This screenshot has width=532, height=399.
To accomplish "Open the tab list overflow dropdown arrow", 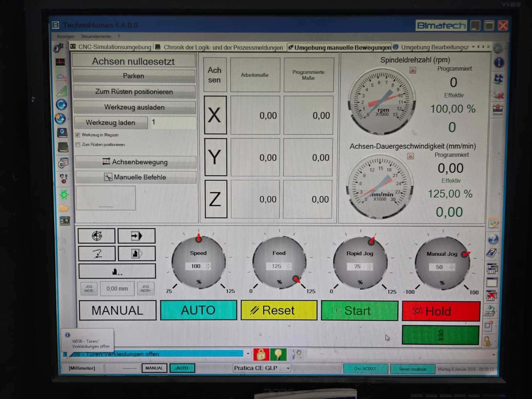I will click(x=473, y=47).
